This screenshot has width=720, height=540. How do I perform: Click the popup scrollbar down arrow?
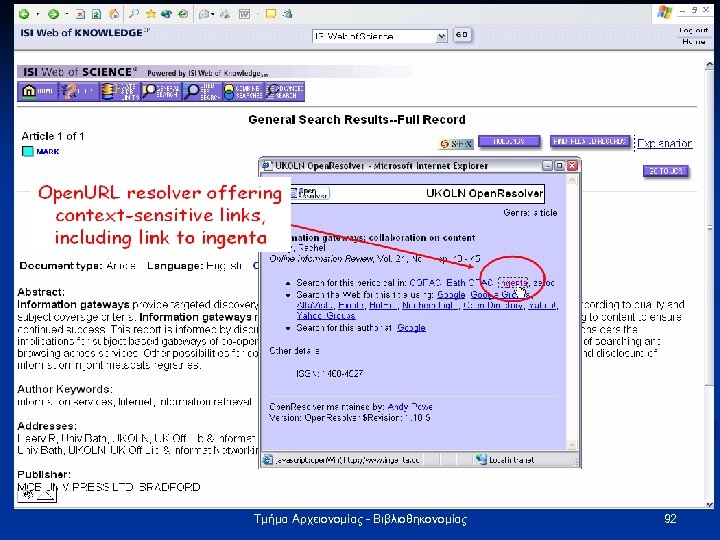[x=572, y=444]
